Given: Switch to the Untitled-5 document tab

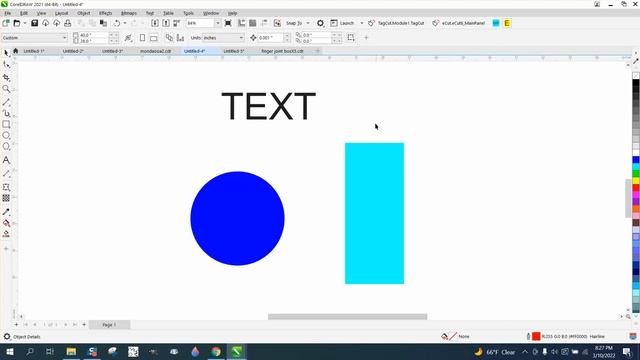Looking at the screenshot, I should 234,51.
